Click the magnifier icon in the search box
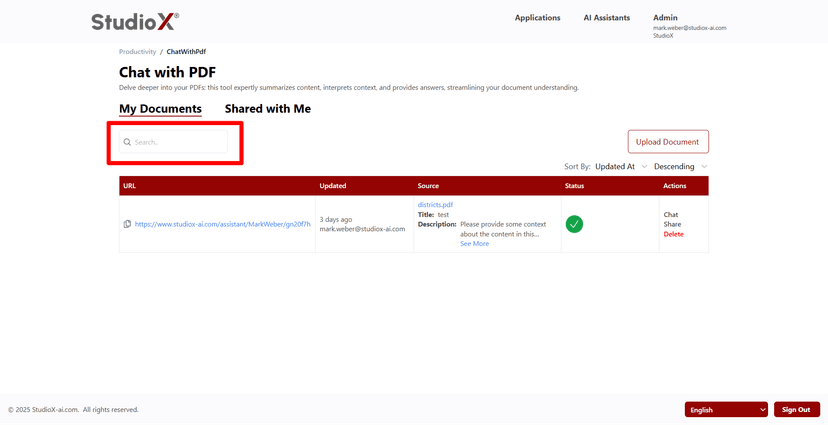Screen dimensions: 828x425 pyautogui.click(x=127, y=142)
